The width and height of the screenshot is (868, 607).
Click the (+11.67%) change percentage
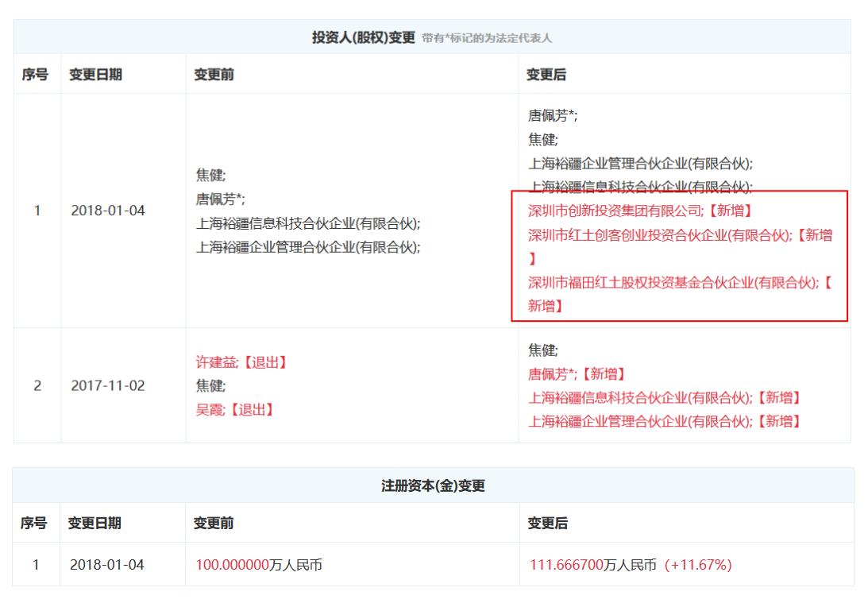coord(698,565)
